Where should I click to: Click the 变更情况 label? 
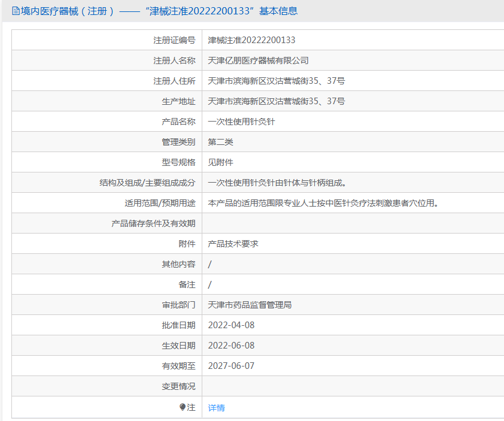[178, 386]
